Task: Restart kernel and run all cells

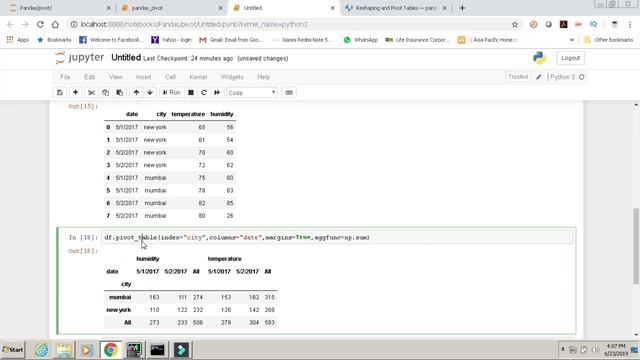Action: pos(217,93)
